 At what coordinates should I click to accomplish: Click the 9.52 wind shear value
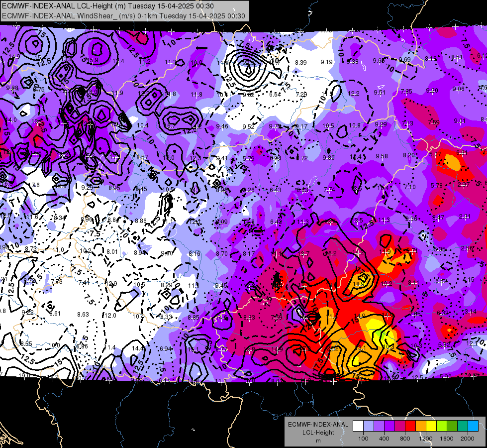[x=248, y=126]
